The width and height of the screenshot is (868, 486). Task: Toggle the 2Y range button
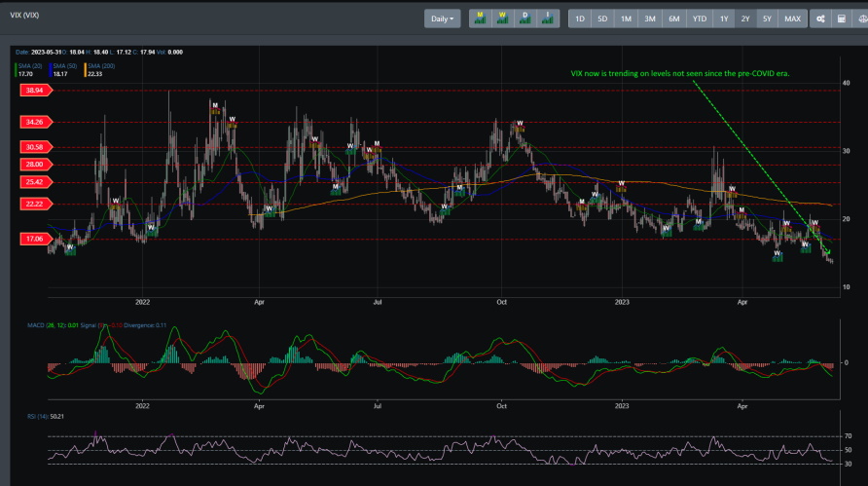click(x=745, y=19)
